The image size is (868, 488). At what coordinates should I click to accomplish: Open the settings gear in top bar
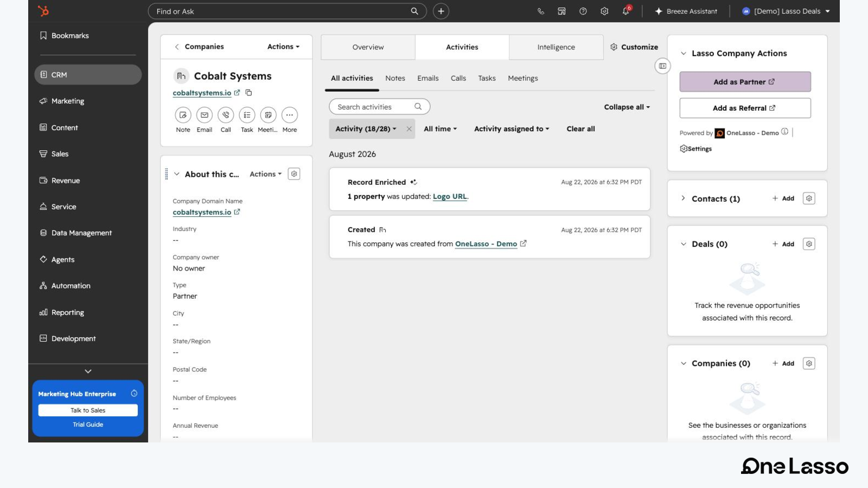pyautogui.click(x=604, y=11)
